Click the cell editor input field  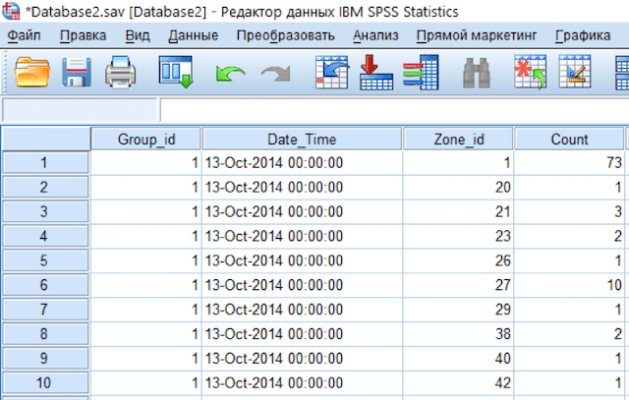[x=390, y=110]
